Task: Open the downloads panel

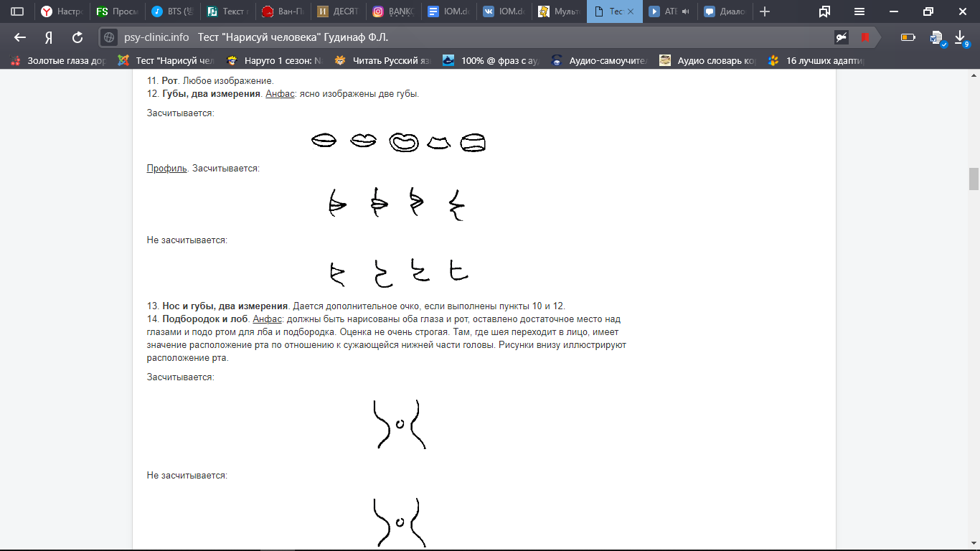Action: tap(961, 37)
